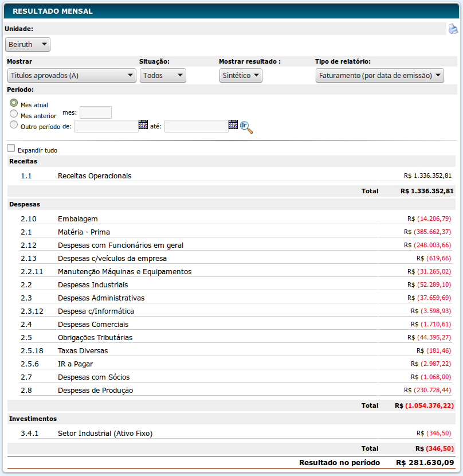Image resolution: width=463 pixels, height=476 pixels.
Task: Open 'Setor Industrial (Ativo Fixo)' investment row
Action: click(x=105, y=434)
